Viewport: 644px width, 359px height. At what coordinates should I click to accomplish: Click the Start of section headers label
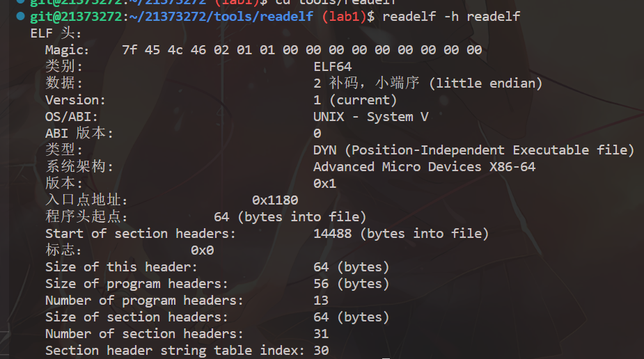coord(140,234)
